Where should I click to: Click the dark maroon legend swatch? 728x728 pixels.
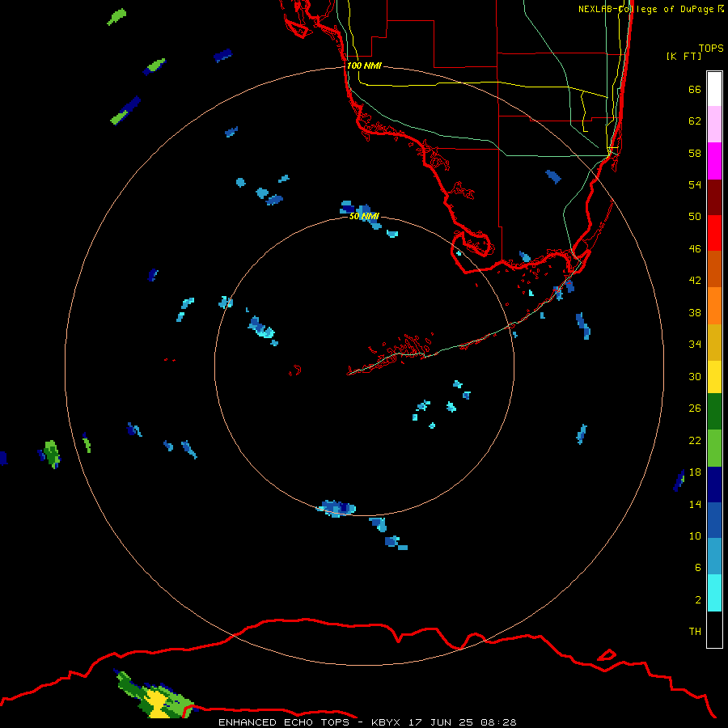pyautogui.click(x=714, y=197)
